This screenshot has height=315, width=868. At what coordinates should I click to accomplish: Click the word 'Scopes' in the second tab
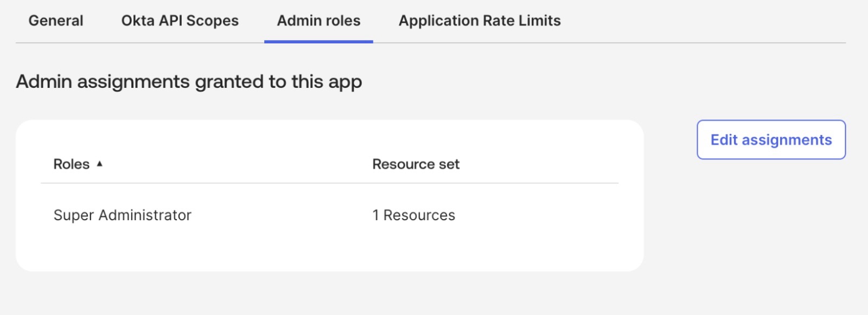tap(212, 21)
